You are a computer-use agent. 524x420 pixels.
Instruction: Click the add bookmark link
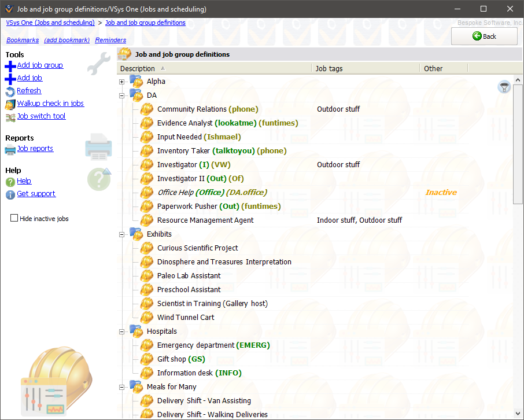[x=65, y=40]
